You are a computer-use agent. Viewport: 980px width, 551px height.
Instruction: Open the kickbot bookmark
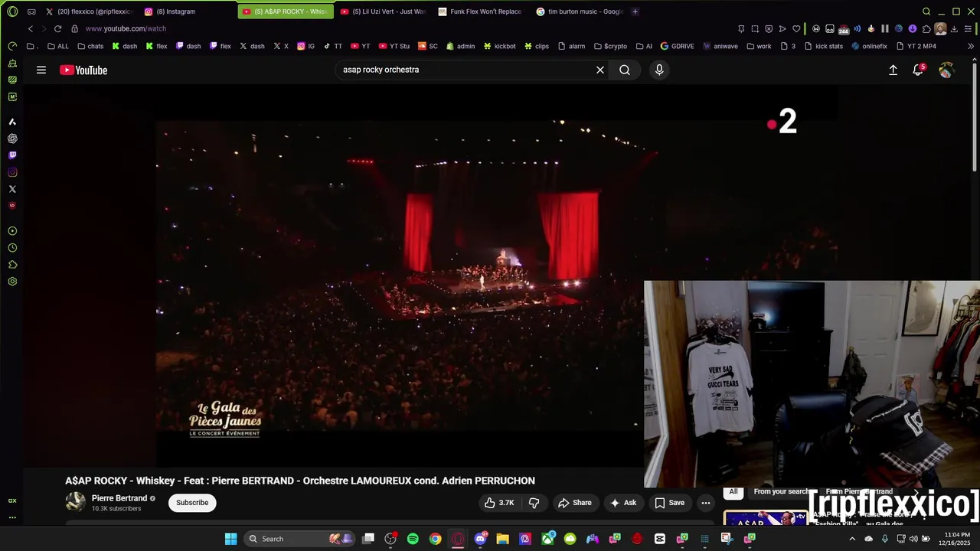498,46
